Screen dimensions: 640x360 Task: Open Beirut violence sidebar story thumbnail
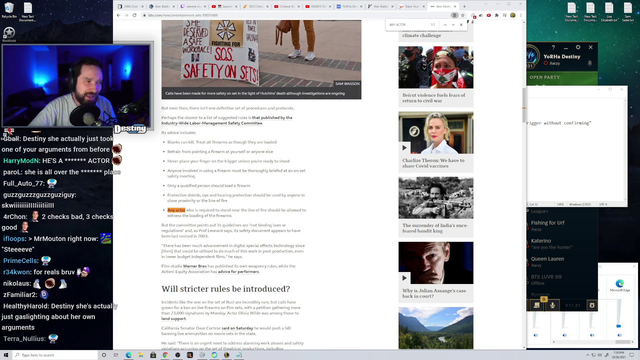tap(436, 67)
